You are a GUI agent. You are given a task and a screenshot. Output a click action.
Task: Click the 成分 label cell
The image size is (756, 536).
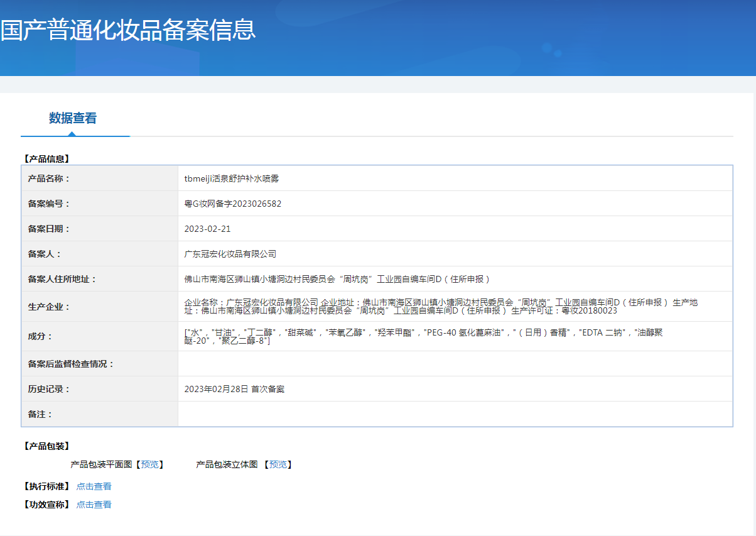click(100, 336)
